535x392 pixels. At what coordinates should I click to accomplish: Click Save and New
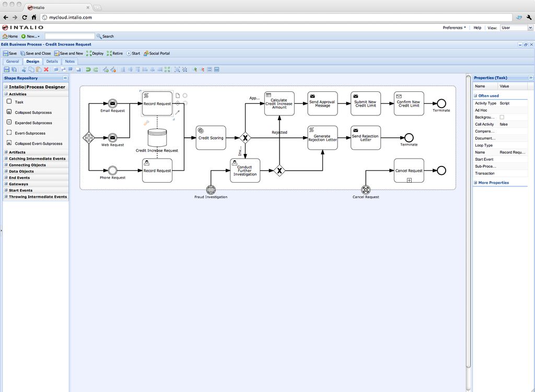tap(68, 54)
